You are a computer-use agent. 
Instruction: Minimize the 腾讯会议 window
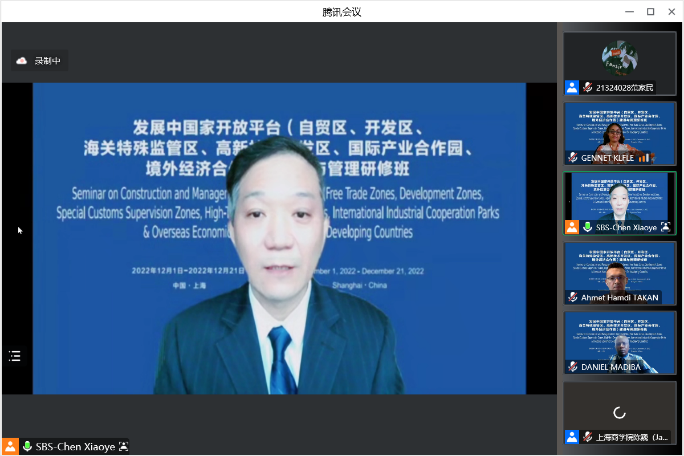[x=629, y=12]
